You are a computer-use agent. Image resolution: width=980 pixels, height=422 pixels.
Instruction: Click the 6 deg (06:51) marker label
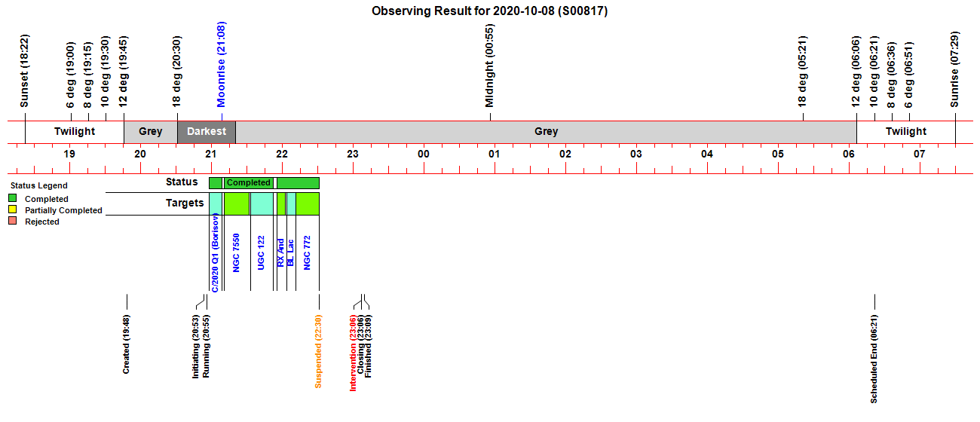tap(909, 75)
